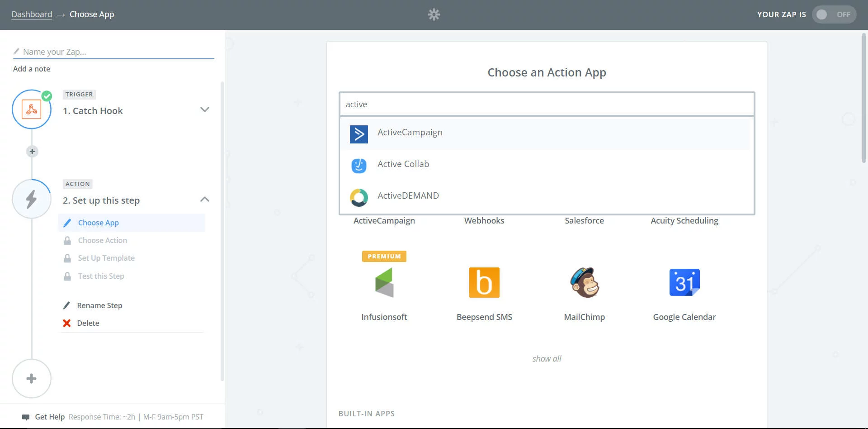The height and width of the screenshot is (429, 868).
Task: Select the Infusionsoft app icon
Action: pyautogui.click(x=384, y=282)
